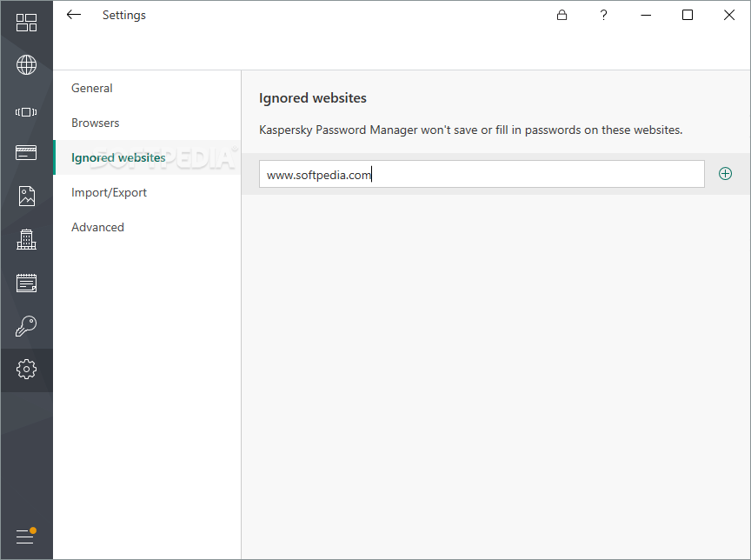Image resolution: width=751 pixels, height=560 pixels.
Task: Open the Bank cards icon in sidebar
Action: 26,153
